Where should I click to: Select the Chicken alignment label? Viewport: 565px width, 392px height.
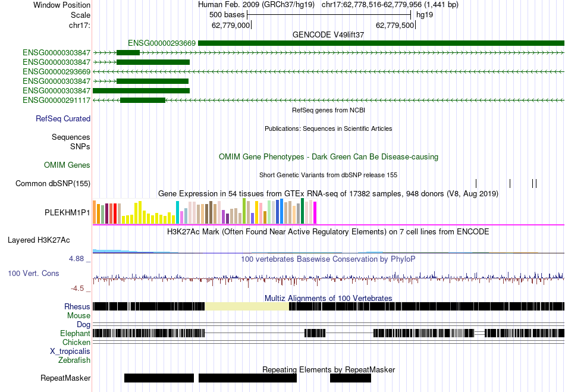click(x=76, y=342)
